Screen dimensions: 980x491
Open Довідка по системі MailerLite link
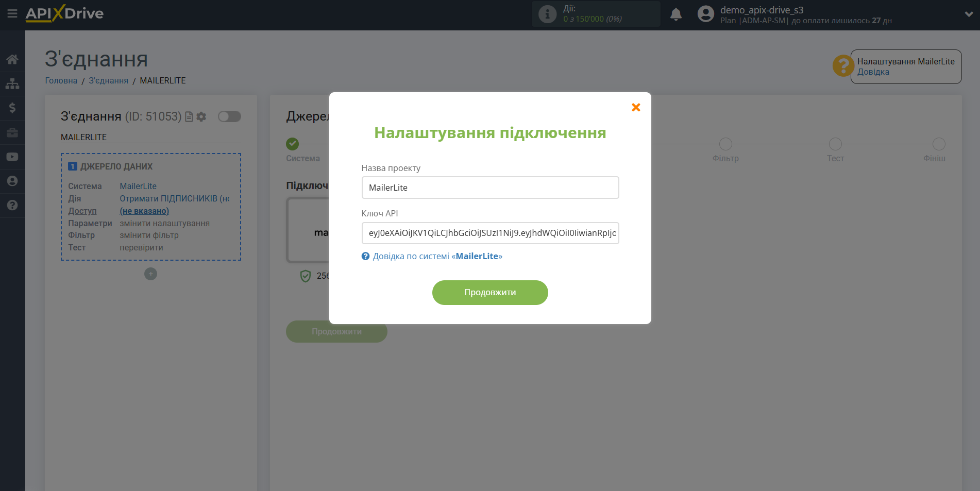click(x=437, y=256)
